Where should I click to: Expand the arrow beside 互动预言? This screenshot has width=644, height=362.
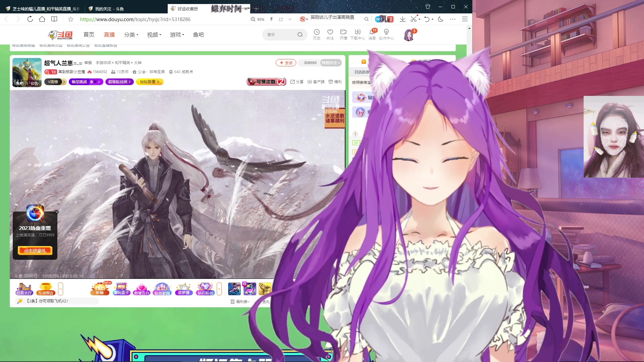pos(60,289)
